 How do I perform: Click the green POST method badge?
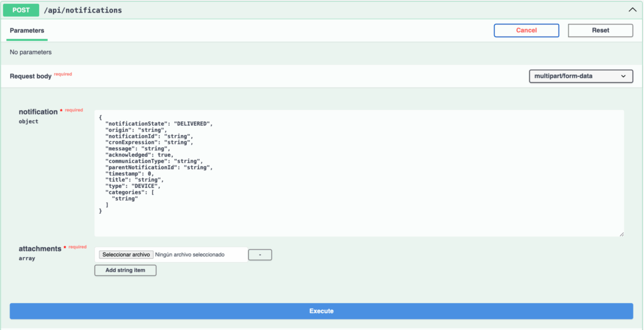click(21, 10)
